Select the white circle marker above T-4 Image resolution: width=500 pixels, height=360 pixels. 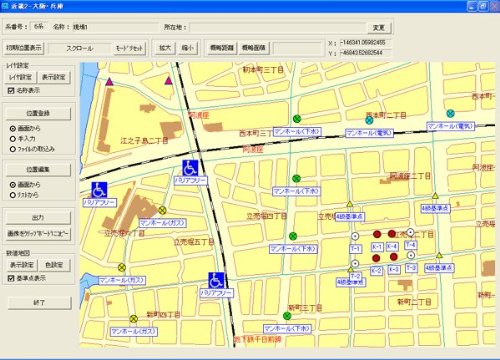410,232
